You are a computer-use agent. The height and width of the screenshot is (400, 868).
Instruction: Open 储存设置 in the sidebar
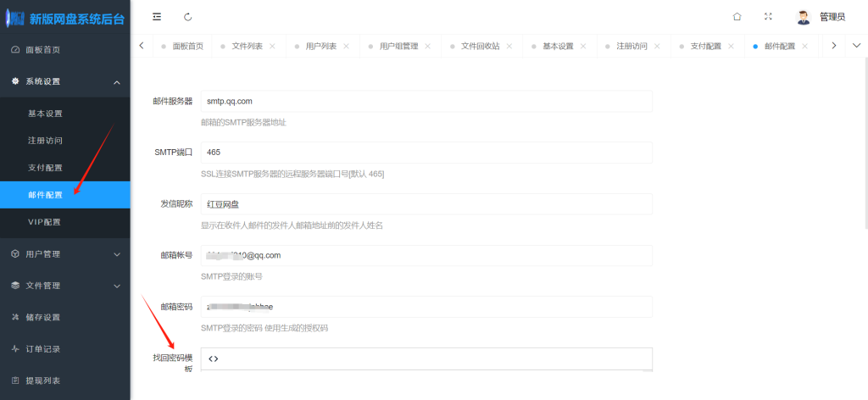pyautogui.click(x=64, y=317)
